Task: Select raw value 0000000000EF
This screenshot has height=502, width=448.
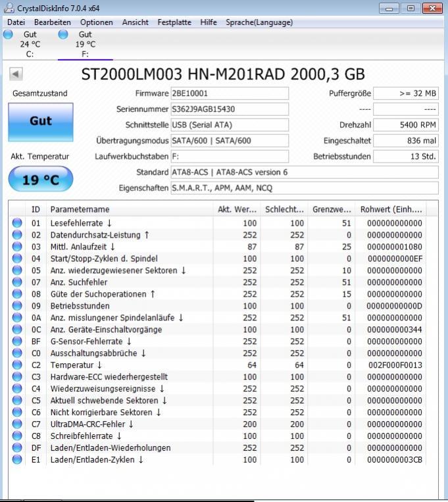Action: (395, 259)
